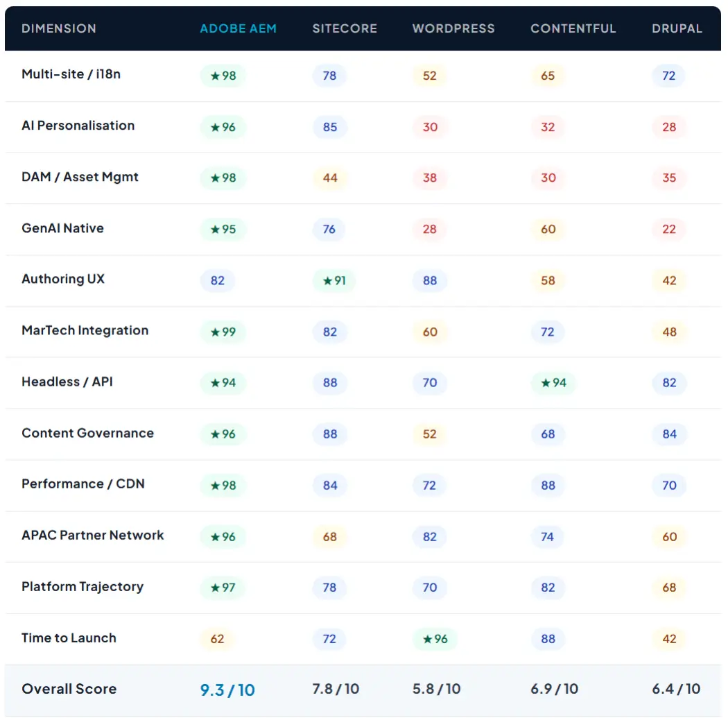Click starred 97 Platform Trajectory badge

[x=223, y=588]
